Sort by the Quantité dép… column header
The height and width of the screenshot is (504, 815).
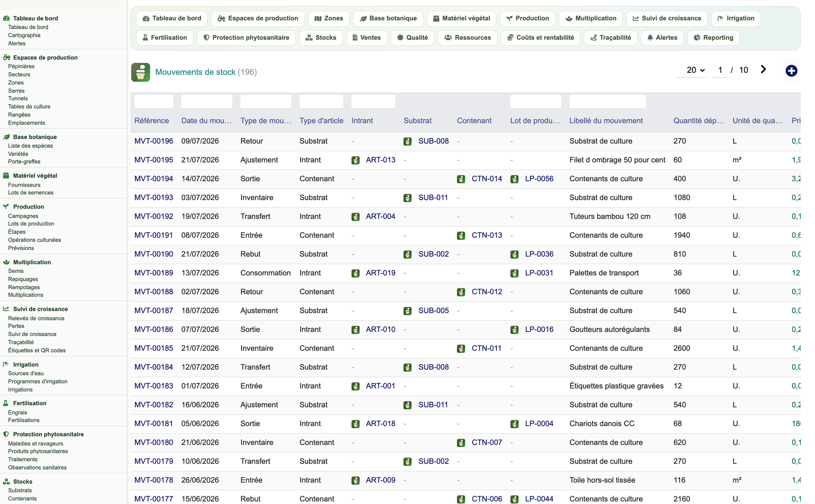698,121
